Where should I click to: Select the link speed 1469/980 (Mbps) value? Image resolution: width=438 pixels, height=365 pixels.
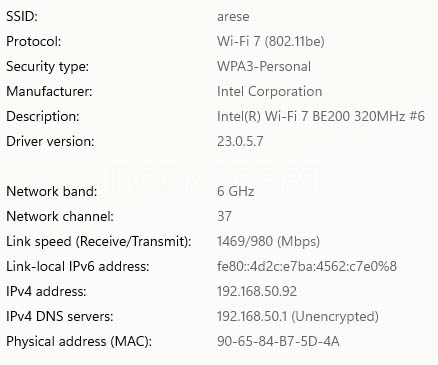click(x=268, y=241)
